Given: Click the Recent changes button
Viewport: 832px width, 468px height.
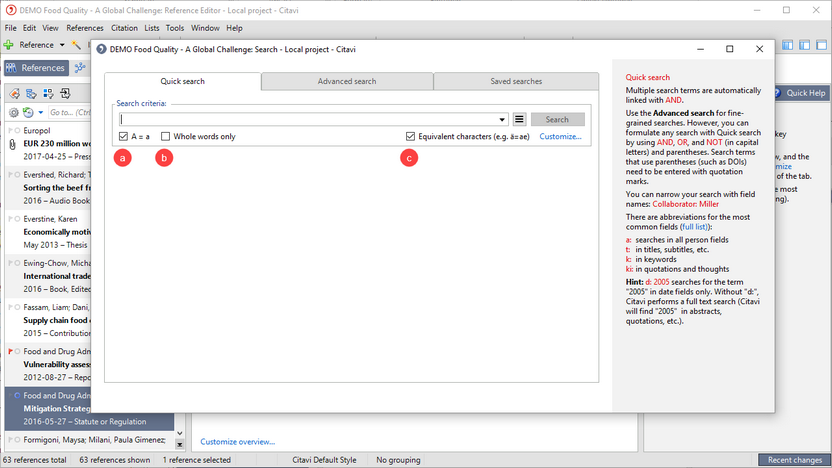Looking at the screenshot, I should click(x=794, y=460).
